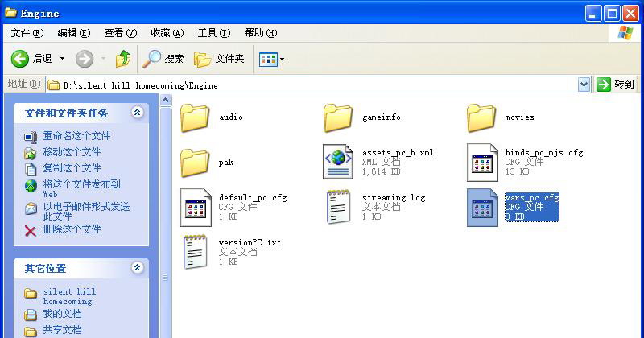Click the versionPC.txt file name
Viewport: 644px width, 338px height.
250,243
